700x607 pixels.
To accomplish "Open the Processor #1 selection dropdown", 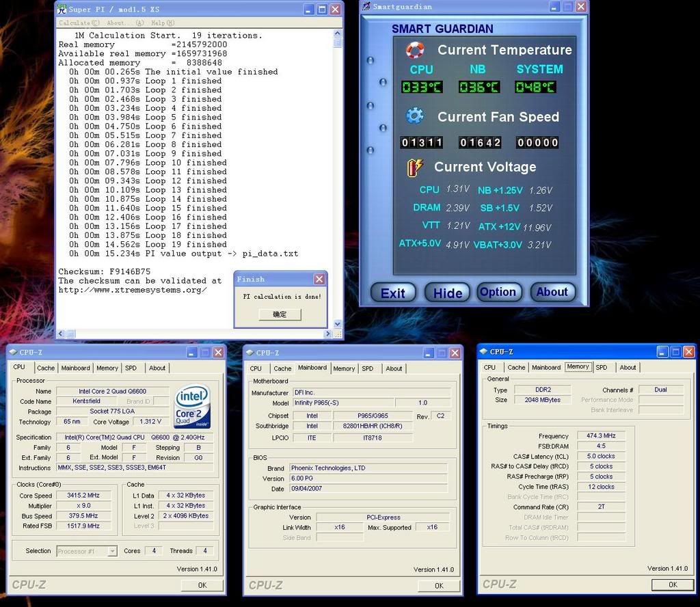I will 112,551.
